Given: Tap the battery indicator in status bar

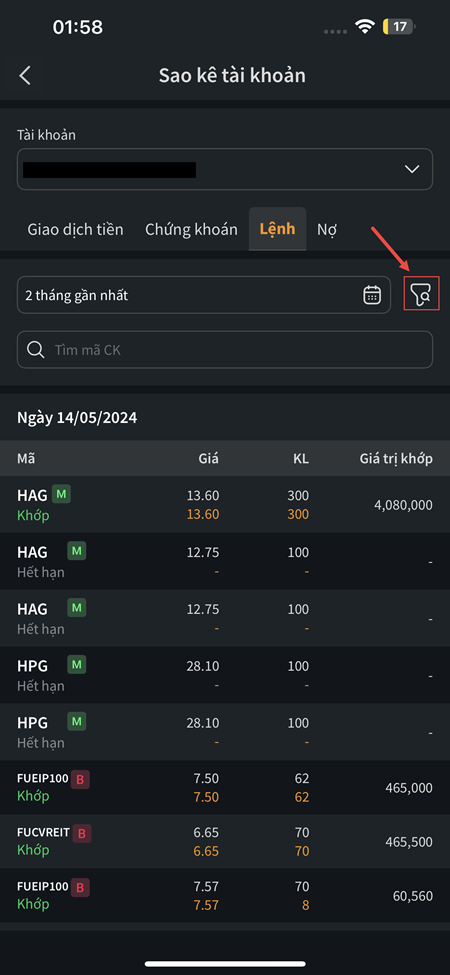Looking at the screenshot, I should click(x=400, y=27).
